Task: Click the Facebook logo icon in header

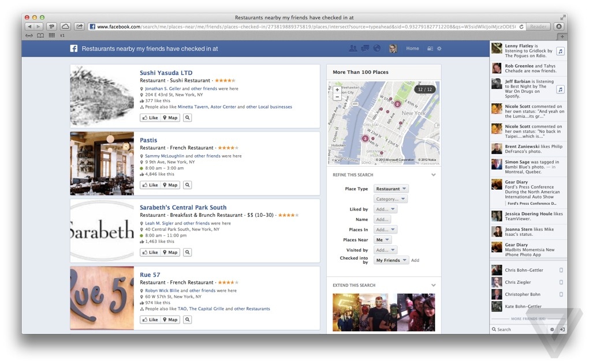Action: [x=74, y=48]
